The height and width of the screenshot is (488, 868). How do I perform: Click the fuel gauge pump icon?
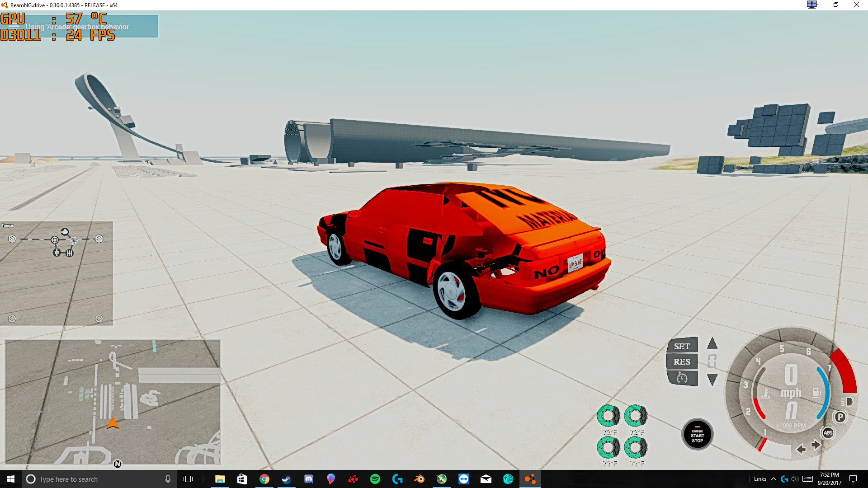tap(816, 393)
